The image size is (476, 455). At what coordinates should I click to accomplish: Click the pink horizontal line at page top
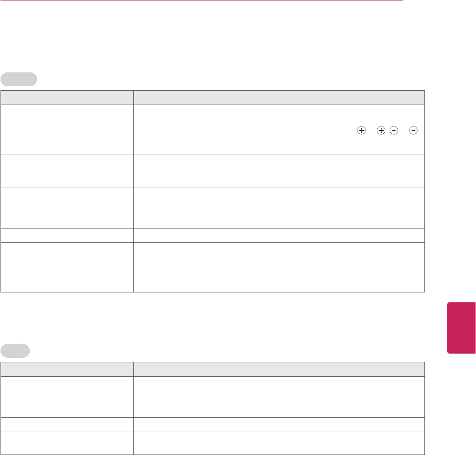pos(202,0)
